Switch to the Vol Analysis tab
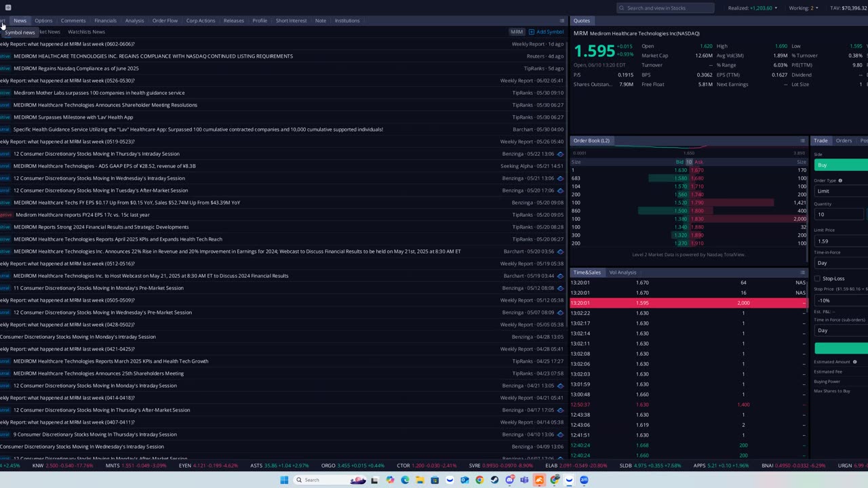This screenshot has height=488, width=868. (623, 272)
